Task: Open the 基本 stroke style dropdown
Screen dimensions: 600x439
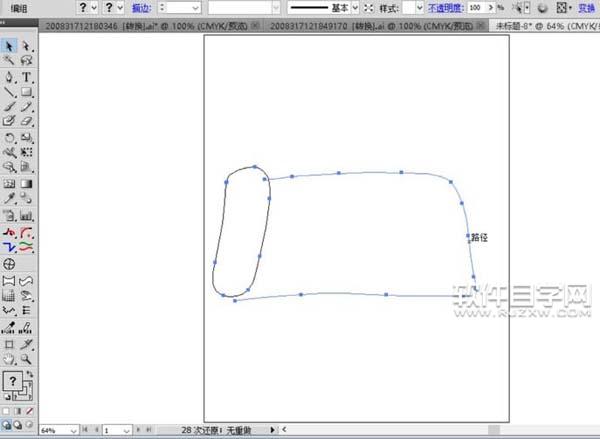Action: pos(355,8)
